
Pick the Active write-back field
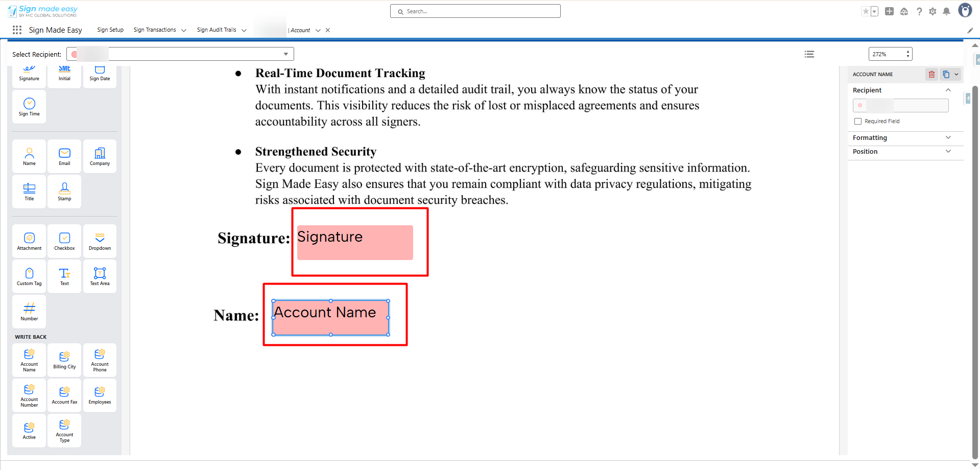point(29,431)
